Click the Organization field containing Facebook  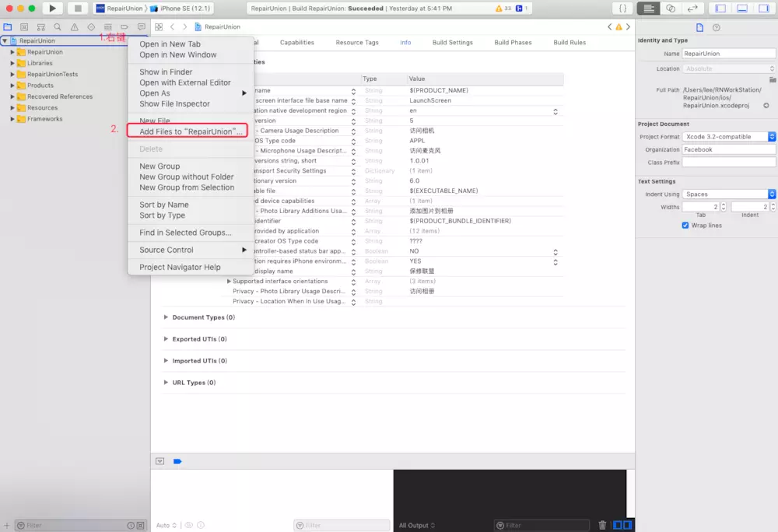(728, 149)
